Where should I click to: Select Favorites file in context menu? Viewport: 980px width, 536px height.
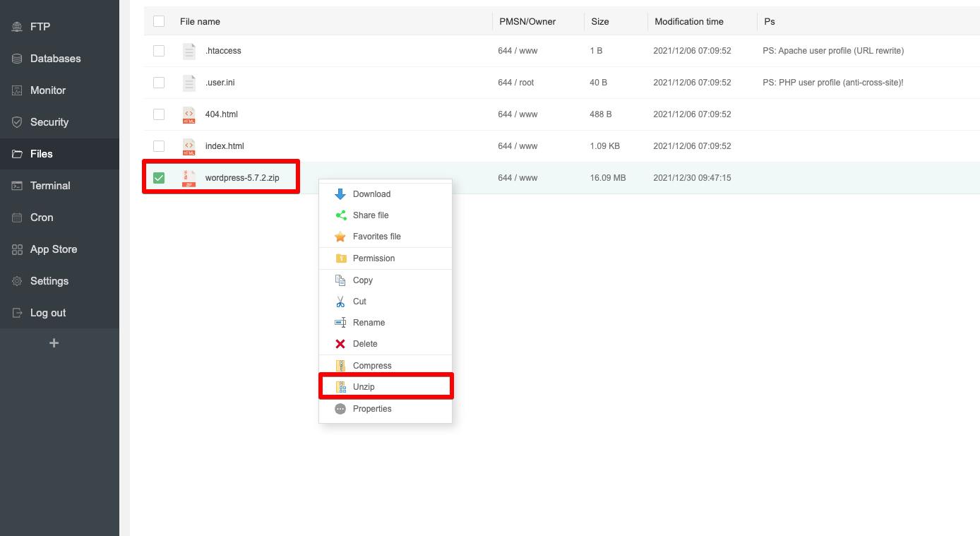[x=386, y=237]
